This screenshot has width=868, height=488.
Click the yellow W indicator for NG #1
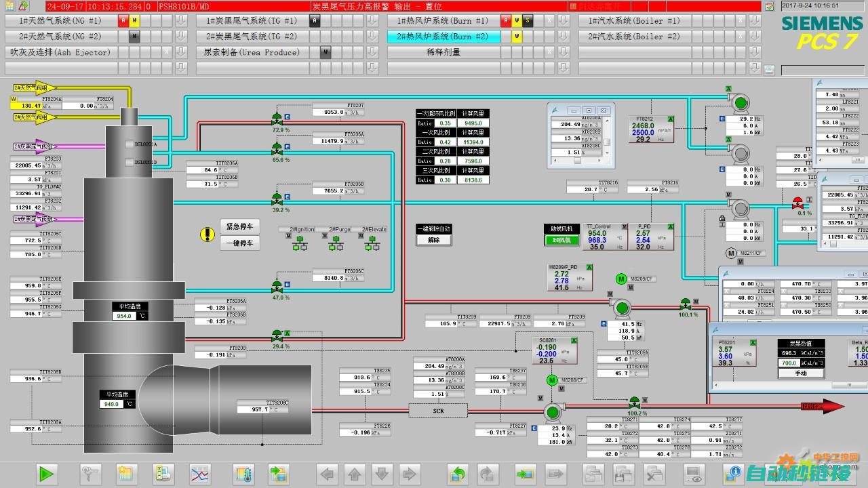(134, 21)
